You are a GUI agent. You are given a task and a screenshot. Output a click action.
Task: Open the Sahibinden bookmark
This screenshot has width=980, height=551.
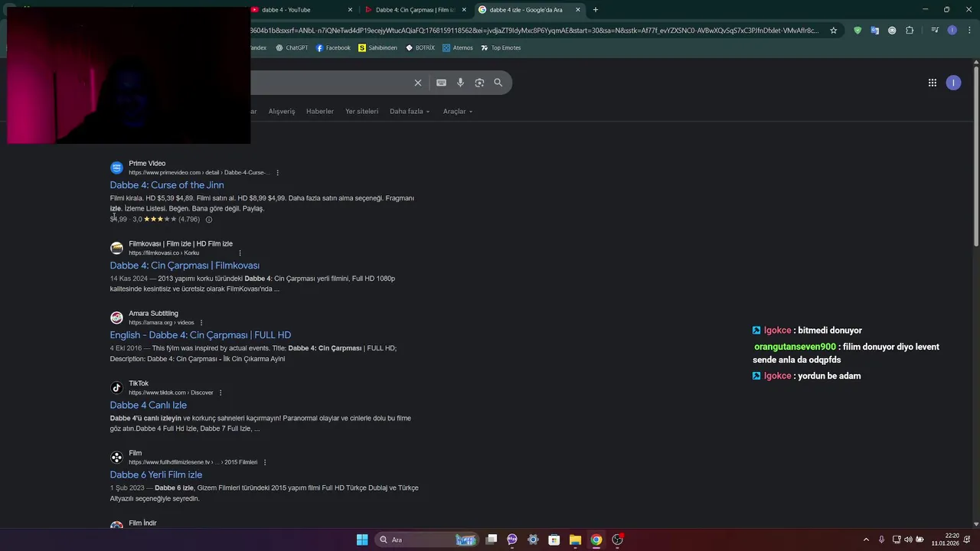tap(377, 47)
